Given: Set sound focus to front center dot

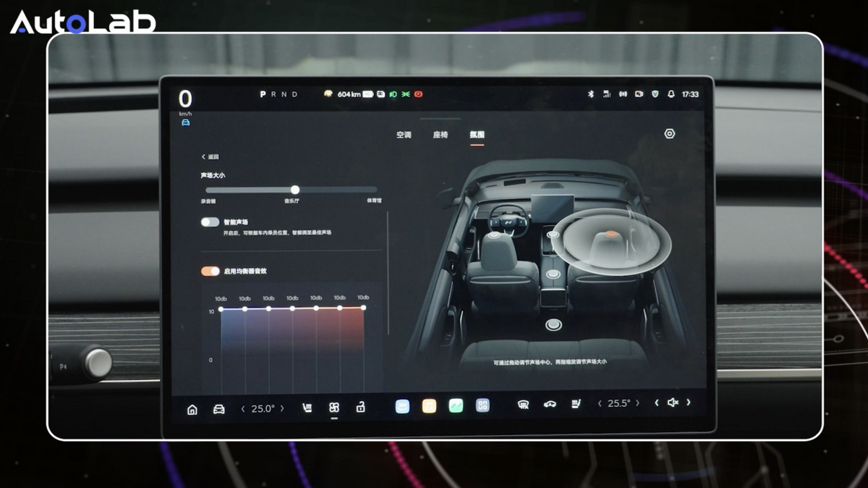Looking at the screenshot, I should [x=553, y=235].
